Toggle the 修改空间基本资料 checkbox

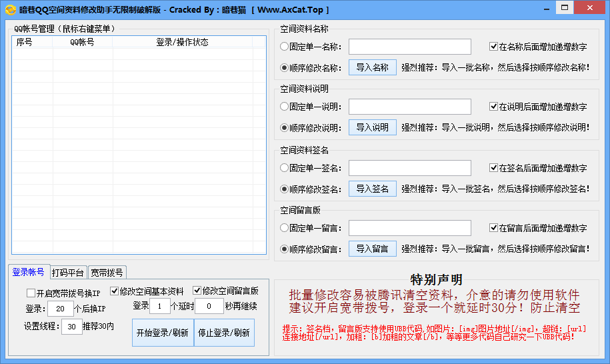(114, 291)
